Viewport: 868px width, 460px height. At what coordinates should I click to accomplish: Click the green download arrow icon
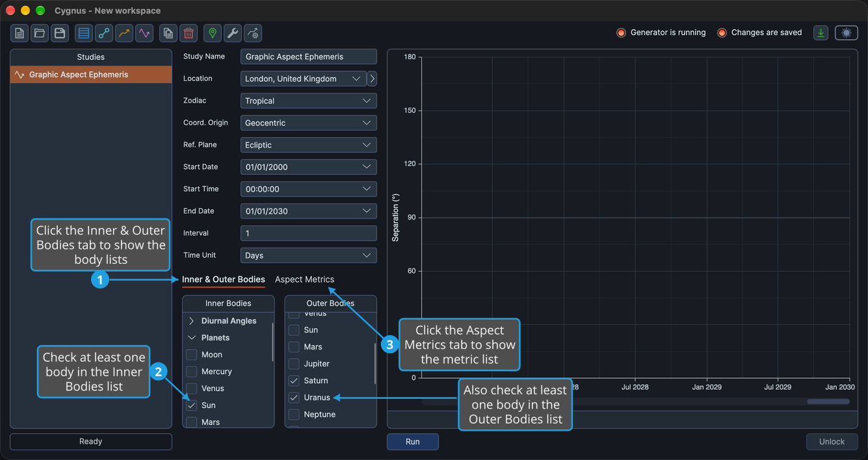coord(821,33)
